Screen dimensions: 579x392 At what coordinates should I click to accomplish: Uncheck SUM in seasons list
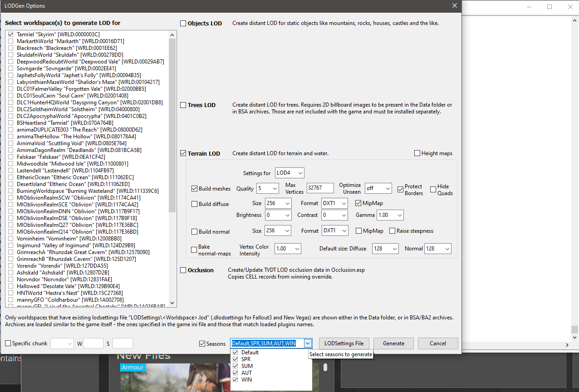[235, 366]
